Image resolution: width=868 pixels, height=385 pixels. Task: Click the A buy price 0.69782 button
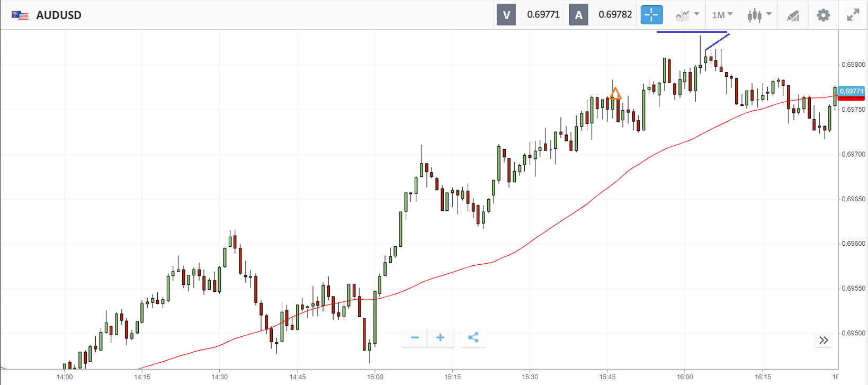click(603, 15)
